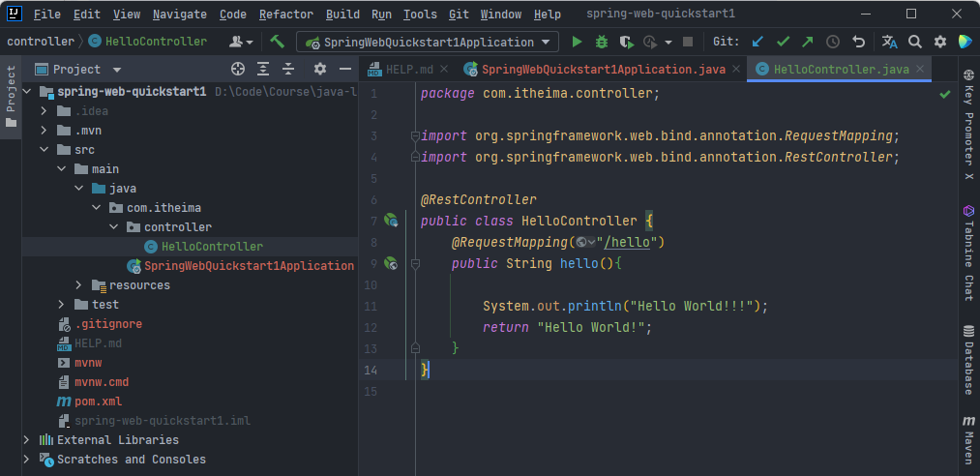Viewport: 980px width, 476px height.
Task: Open the dropdown arrow next to profiler
Action: pyautogui.click(x=668, y=42)
